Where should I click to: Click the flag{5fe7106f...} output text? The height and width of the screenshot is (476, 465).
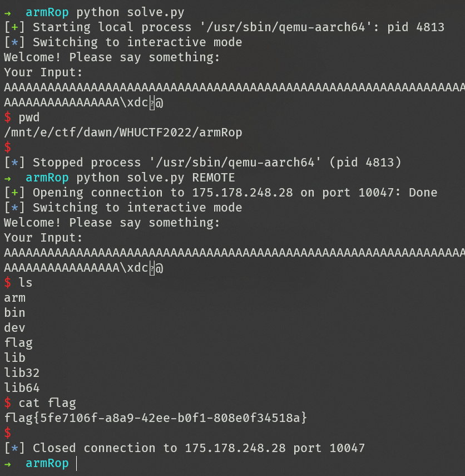[x=155, y=418]
